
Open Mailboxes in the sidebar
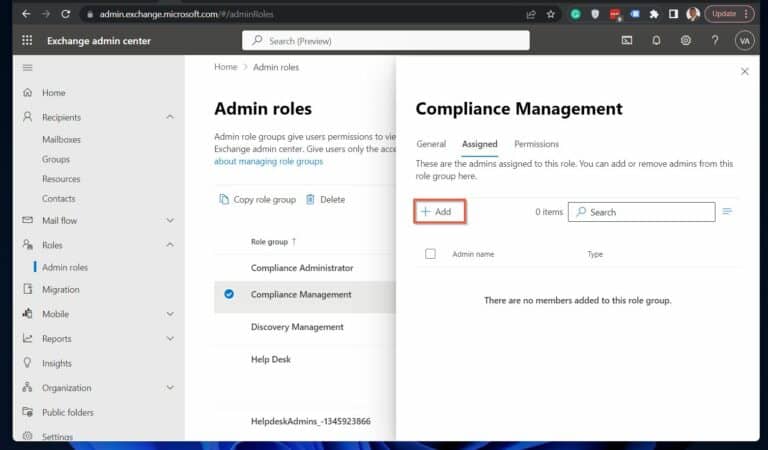pos(61,140)
